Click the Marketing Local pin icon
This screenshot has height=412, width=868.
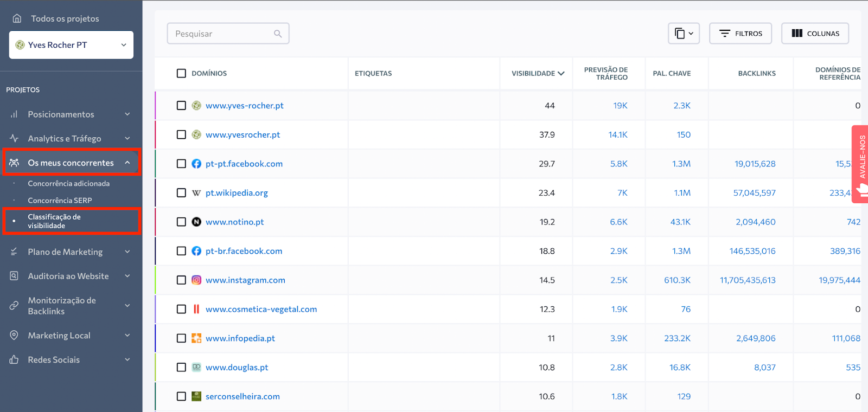point(14,336)
